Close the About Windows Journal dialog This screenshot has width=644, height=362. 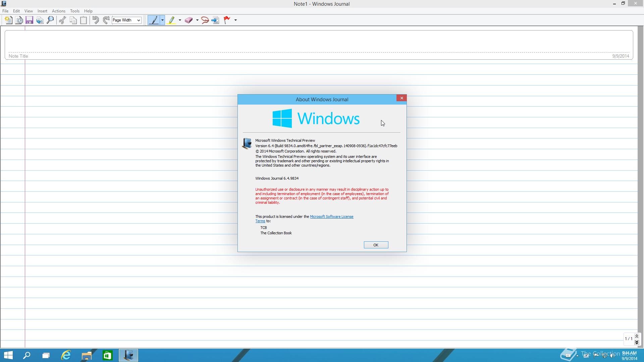point(401,98)
